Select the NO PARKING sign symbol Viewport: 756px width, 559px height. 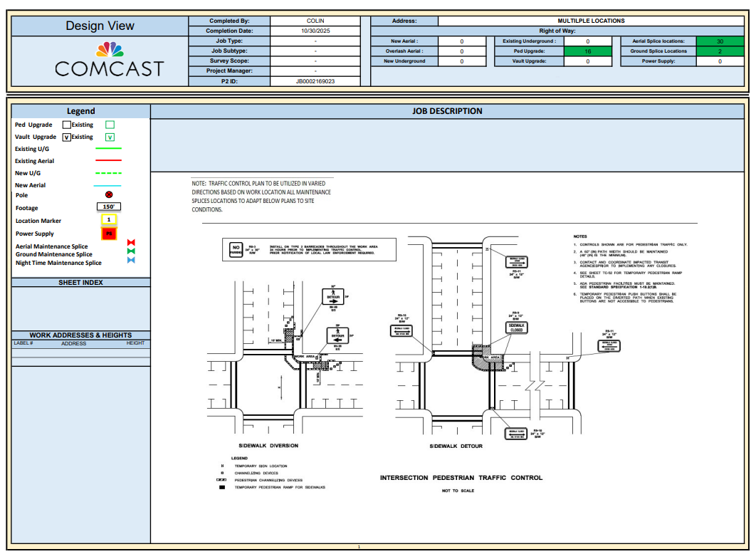tap(236, 250)
